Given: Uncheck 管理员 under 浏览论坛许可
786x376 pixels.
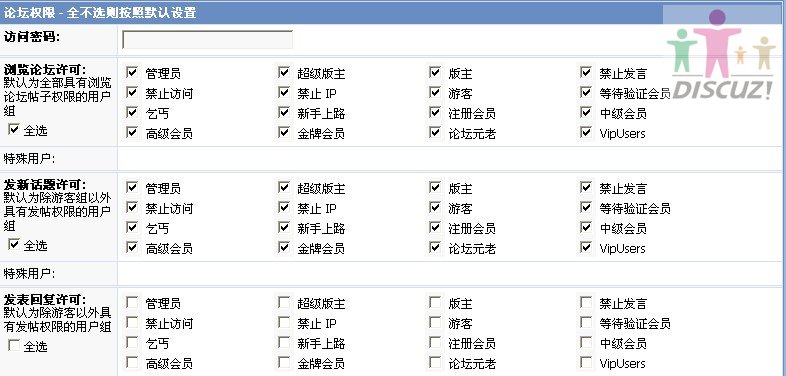Looking at the screenshot, I should point(132,73).
